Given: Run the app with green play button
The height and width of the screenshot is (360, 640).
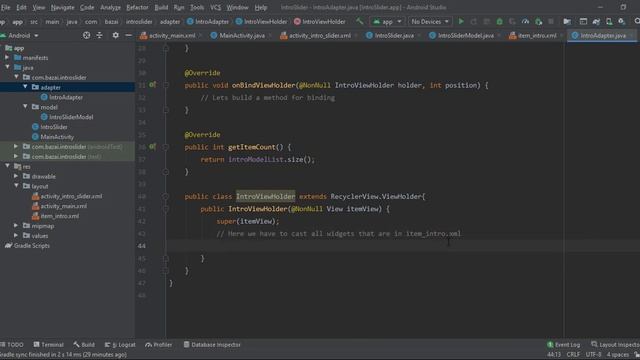Looking at the screenshot, I should coord(461,21).
